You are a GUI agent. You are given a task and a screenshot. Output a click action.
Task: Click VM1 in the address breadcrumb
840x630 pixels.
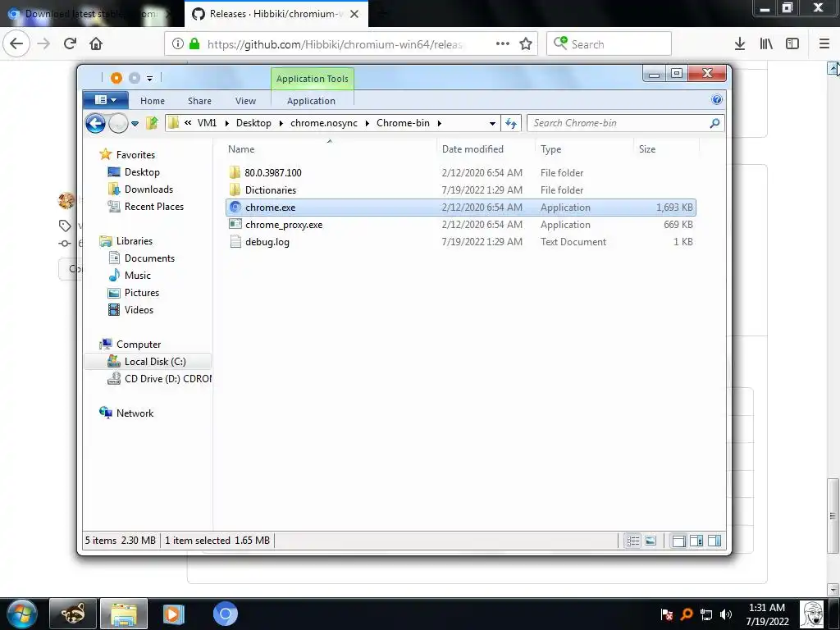pyautogui.click(x=207, y=123)
